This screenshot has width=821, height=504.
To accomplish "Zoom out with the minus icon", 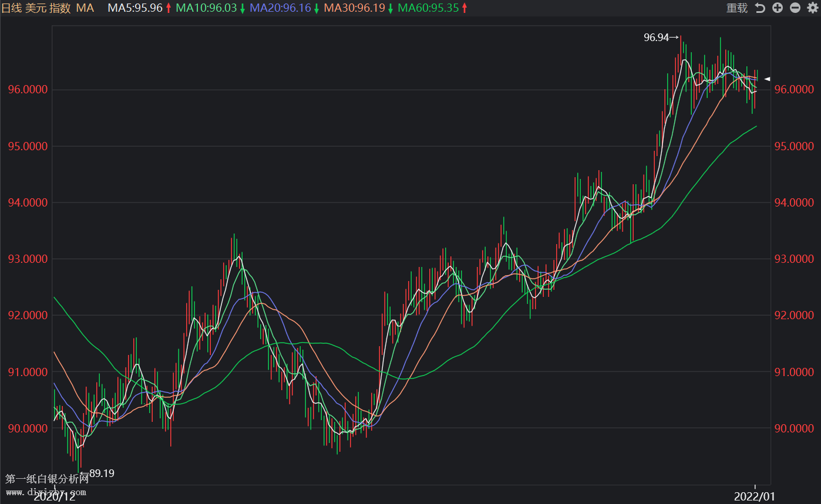I will (x=795, y=8).
